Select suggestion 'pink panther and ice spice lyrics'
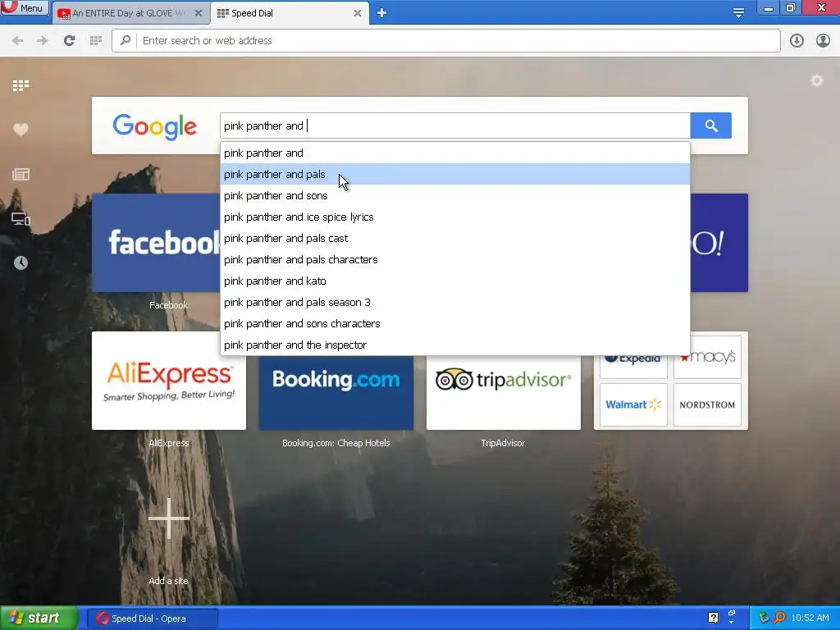840x630 pixels. [x=454, y=217]
